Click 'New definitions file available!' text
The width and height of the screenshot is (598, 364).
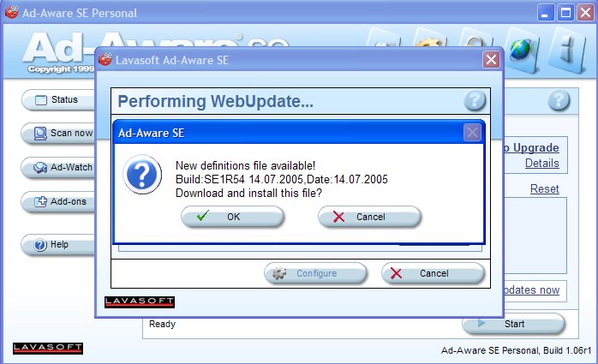pos(245,166)
